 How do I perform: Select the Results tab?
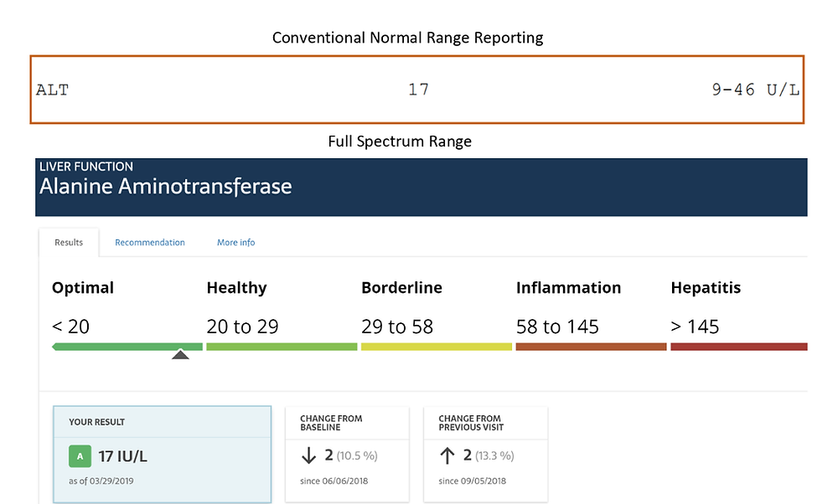tap(68, 242)
